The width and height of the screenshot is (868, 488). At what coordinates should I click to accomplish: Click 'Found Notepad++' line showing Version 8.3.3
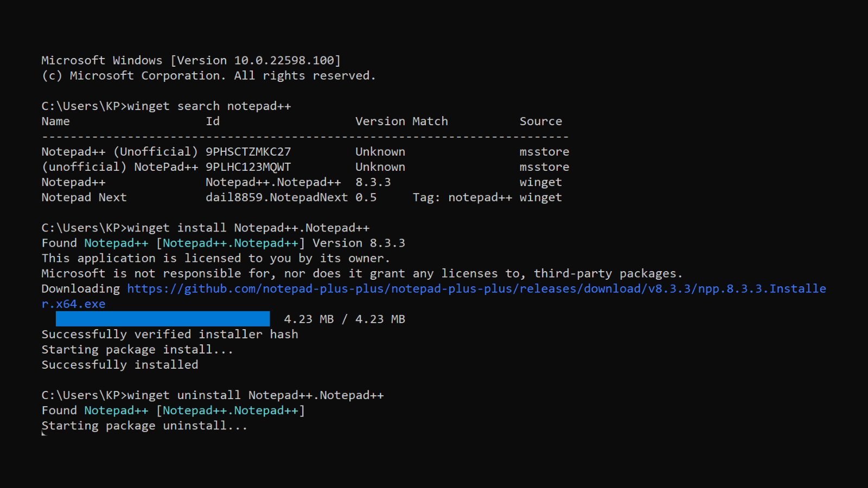(x=224, y=243)
